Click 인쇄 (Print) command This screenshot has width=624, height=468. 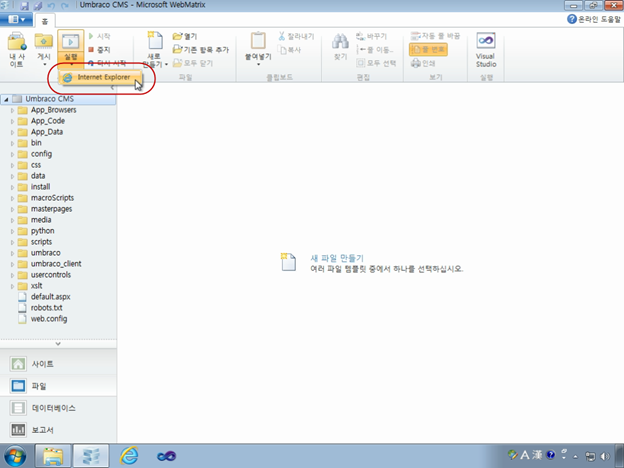point(423,63)
